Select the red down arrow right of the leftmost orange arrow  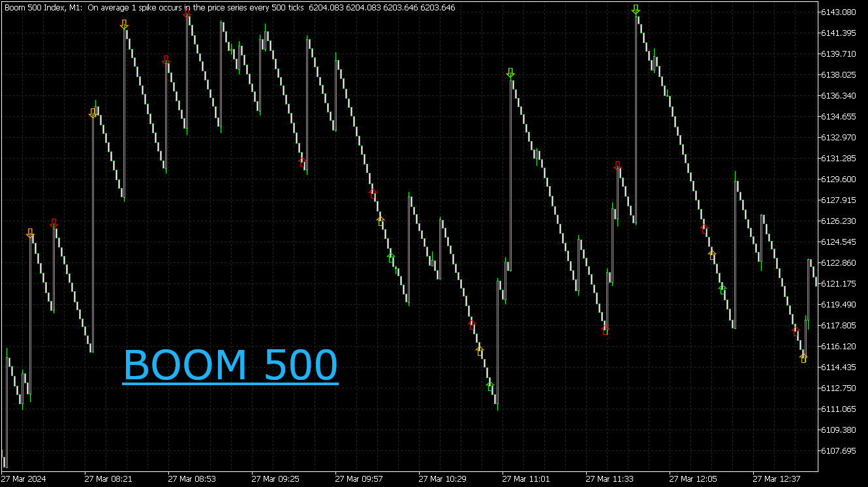click(x=54, y=223)
